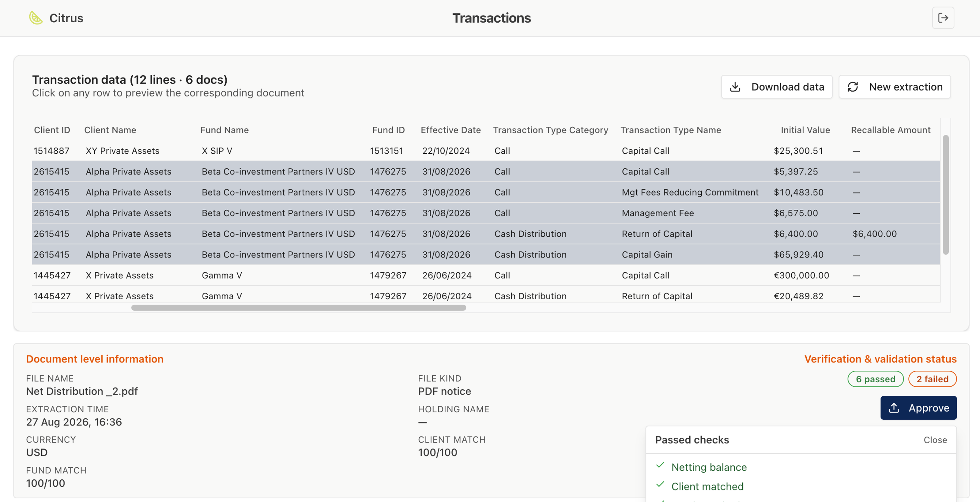980x502 pixels.
Task: Click the table's horizontal scrollbar
Action: point(299,308)
